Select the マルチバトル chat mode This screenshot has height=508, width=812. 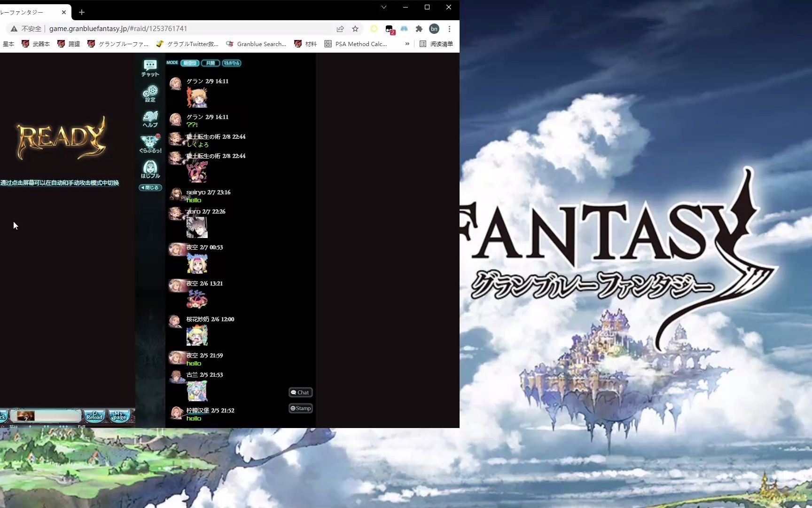(x=232, y=63)
